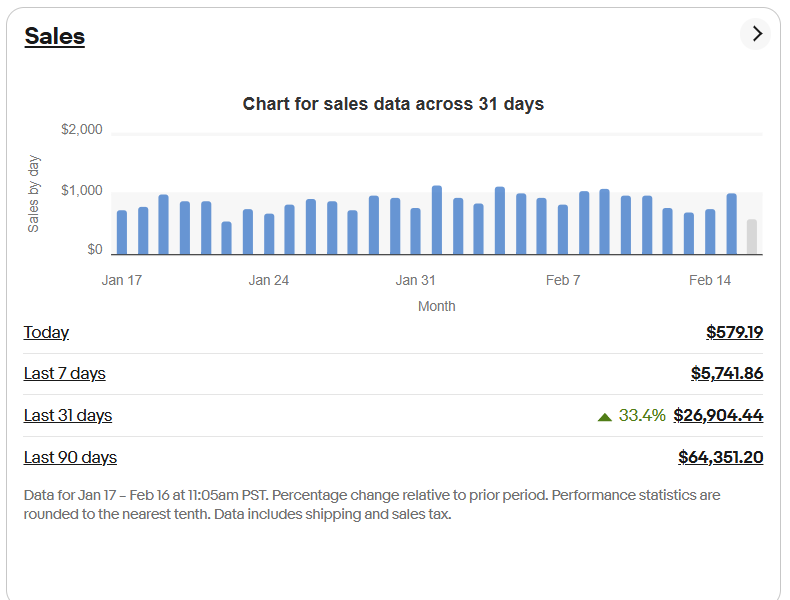Click the green up triangle indicator
The height and width of the screenshot is (600, 790).
(605, 417)
